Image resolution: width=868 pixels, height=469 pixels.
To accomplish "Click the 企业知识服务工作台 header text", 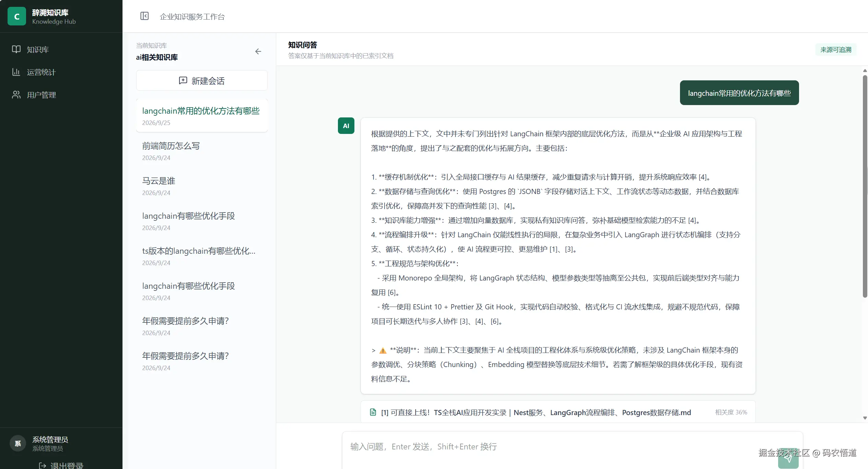I will (x=192, y=16).
